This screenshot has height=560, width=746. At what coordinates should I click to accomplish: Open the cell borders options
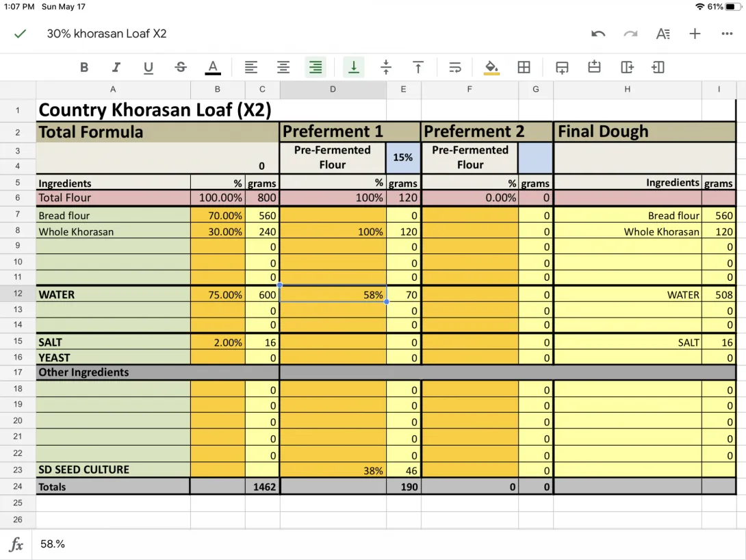coord(524,67)
